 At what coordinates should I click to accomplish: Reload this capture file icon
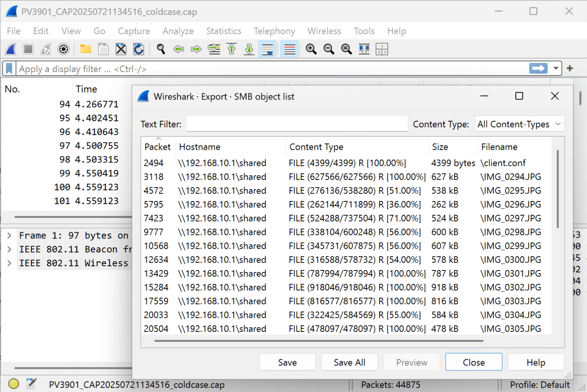pyautogui.click(x=139, y=49)
